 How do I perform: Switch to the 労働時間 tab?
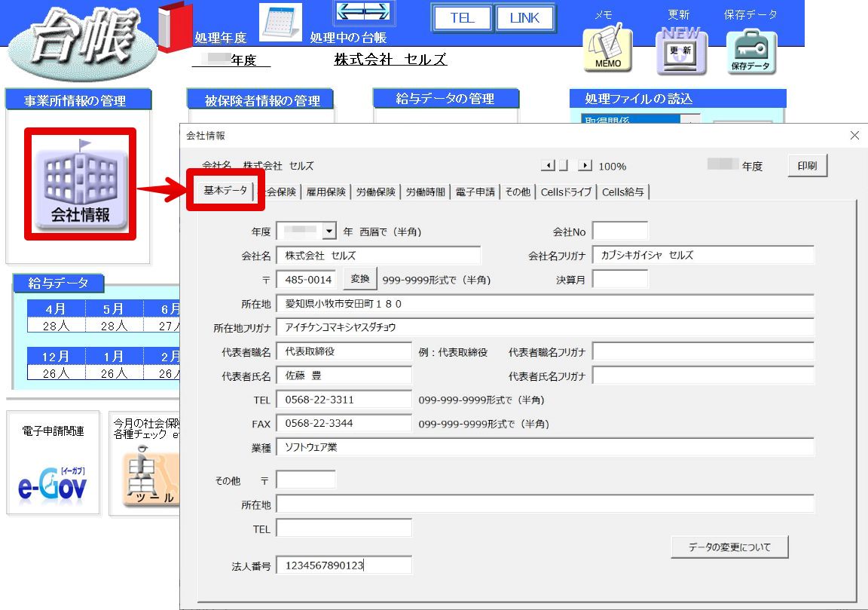[425, 192]
